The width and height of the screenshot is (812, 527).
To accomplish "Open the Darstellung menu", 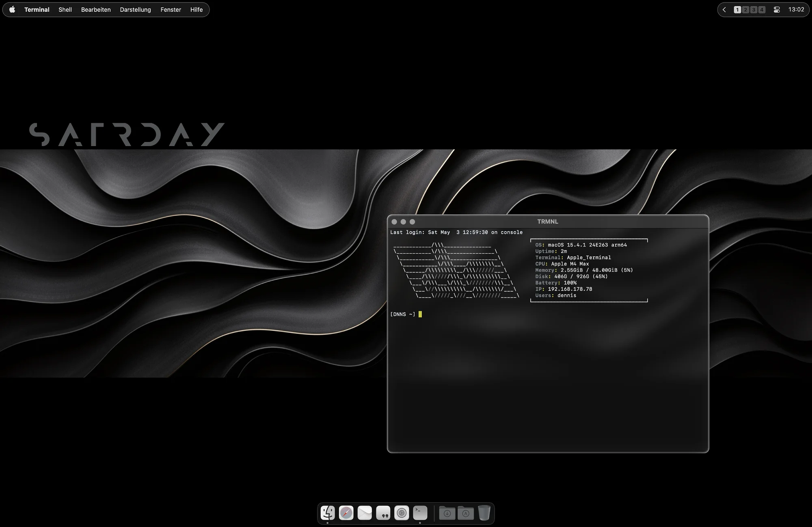I will tap(135, 9).
